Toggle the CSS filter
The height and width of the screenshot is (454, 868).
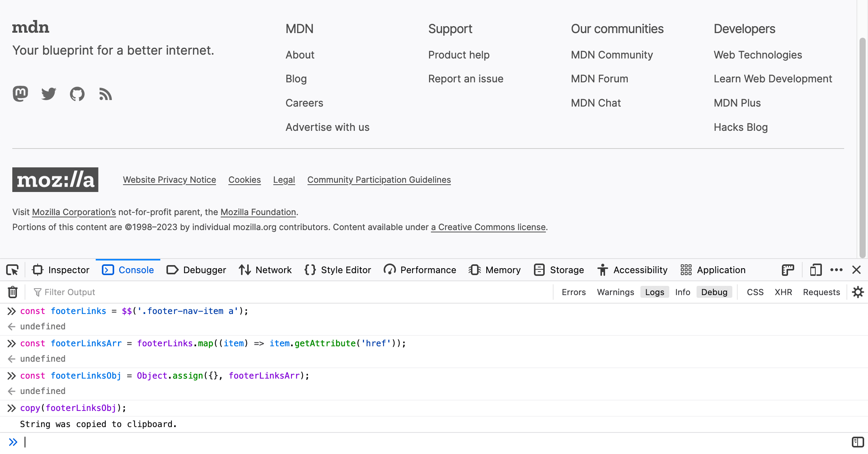(755, 292)
